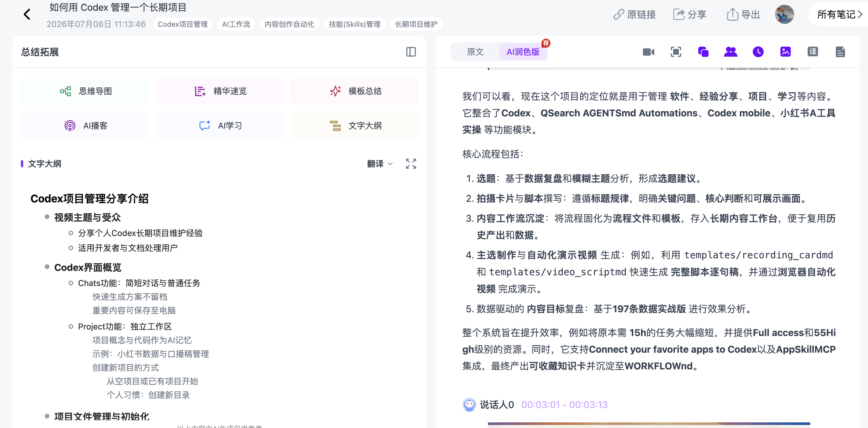
Task: Click outline item 项目文件管理与初始化
Action: pos(102,417)
